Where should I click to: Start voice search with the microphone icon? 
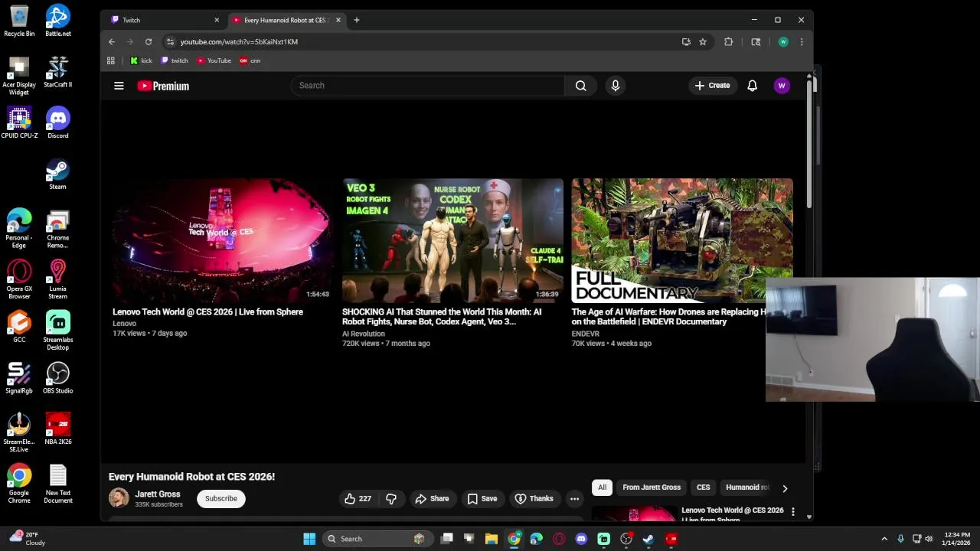[x=615, y=86]
